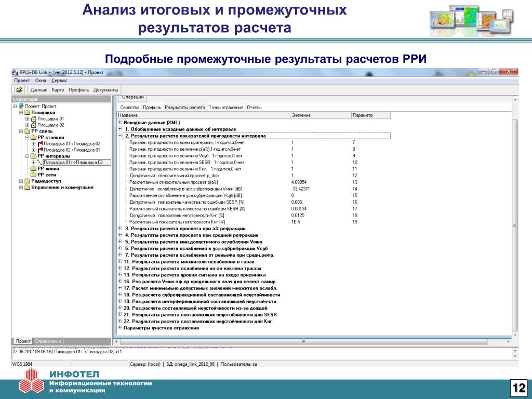
Task: Click the Радиодоступ folder icon
Action: click(27, 181)
